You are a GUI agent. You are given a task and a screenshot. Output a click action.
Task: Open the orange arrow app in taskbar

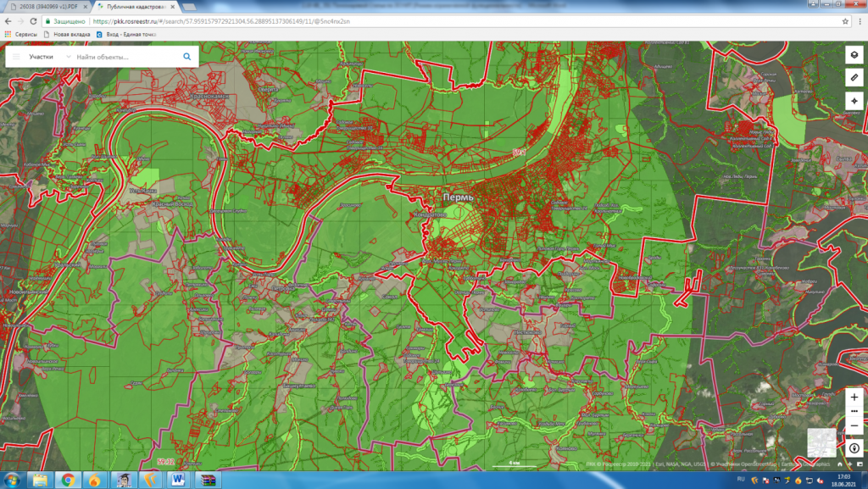(151, 480)
